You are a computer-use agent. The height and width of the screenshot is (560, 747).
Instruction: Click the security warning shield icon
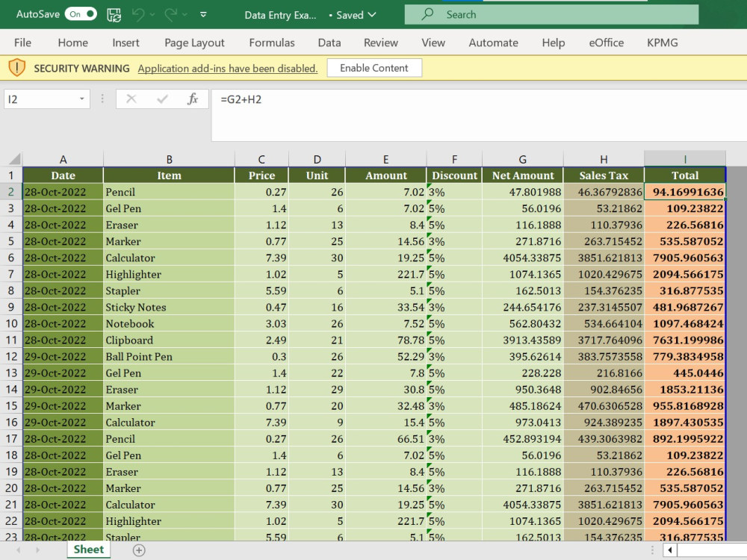point(17,68)
